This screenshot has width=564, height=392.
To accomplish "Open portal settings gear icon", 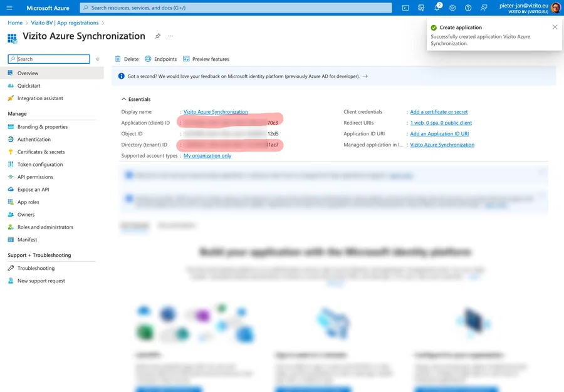I will [x=452, y=8].
